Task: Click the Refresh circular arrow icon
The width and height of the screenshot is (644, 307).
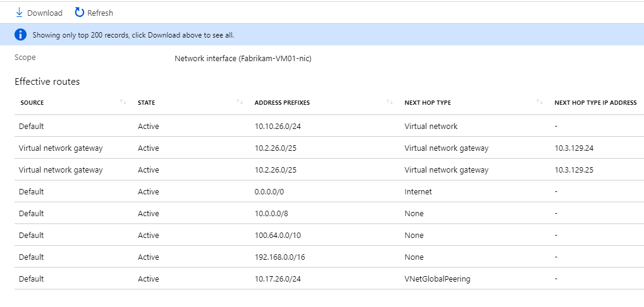Action: tap(79, 13)
